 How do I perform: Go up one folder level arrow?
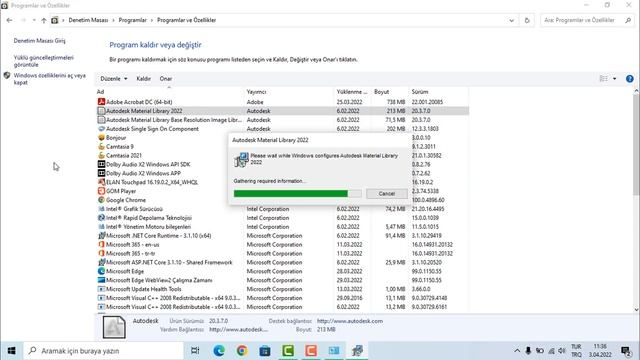click(44, 20)
